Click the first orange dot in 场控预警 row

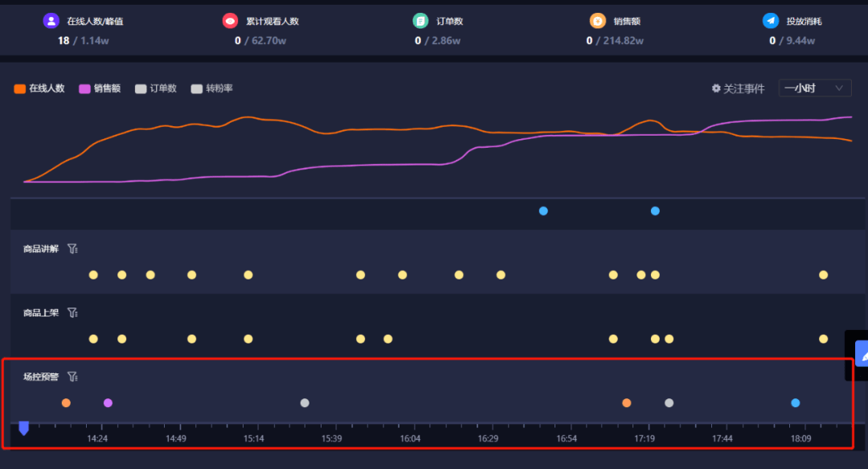(66, 403)
